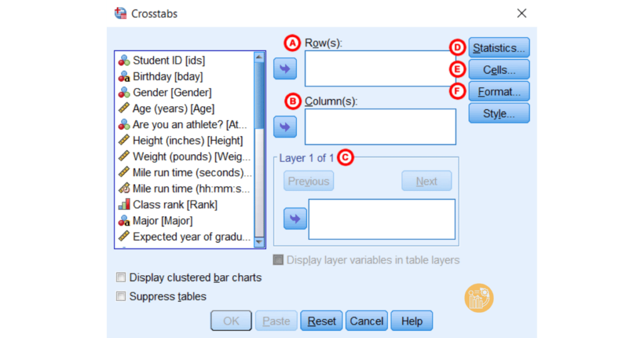The height and width of the screenshot is (338, 644).
Task: Cancel the Crosstabs dialog
Action: (367, 320)
